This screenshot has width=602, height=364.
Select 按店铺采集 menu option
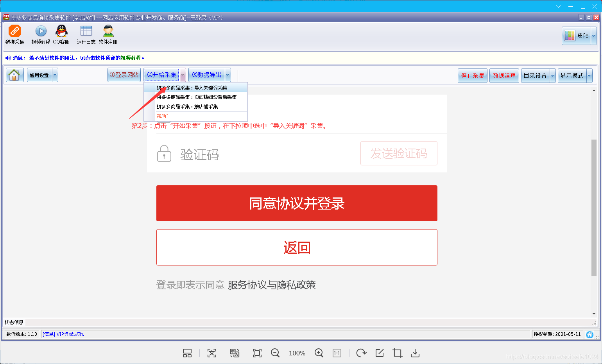coord(196,106)
